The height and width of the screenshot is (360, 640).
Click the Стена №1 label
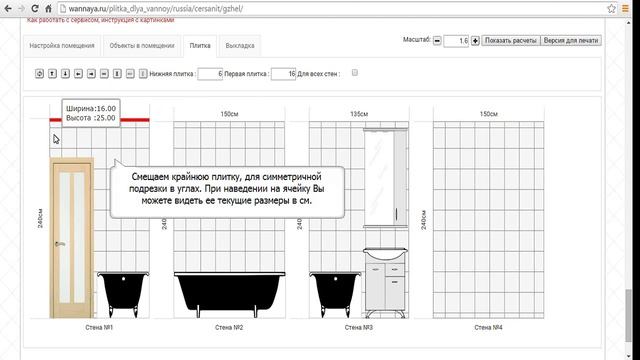99,327
